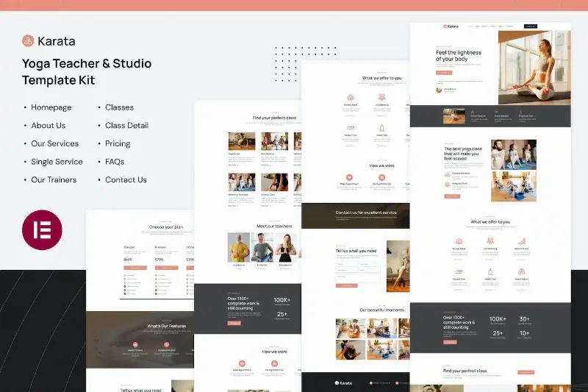
Task: Click the "Choose your plan" heading
Action: (167, 227)
